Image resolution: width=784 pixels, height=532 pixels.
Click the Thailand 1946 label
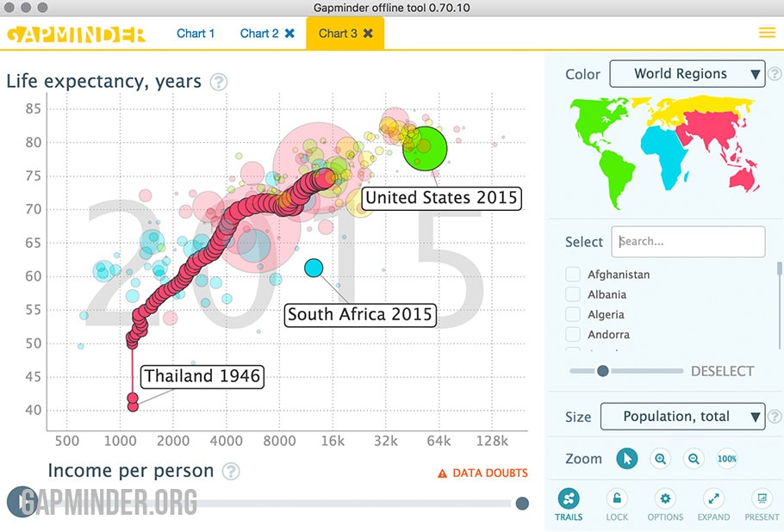point(202,376)
